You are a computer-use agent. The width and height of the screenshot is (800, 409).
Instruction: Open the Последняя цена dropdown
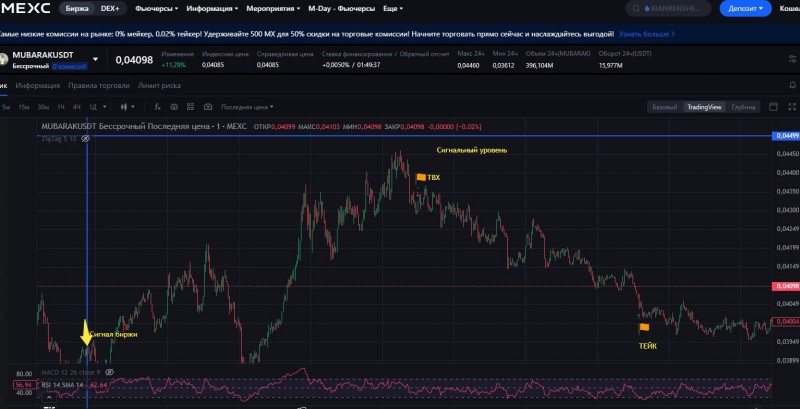(x=247, y=107)
